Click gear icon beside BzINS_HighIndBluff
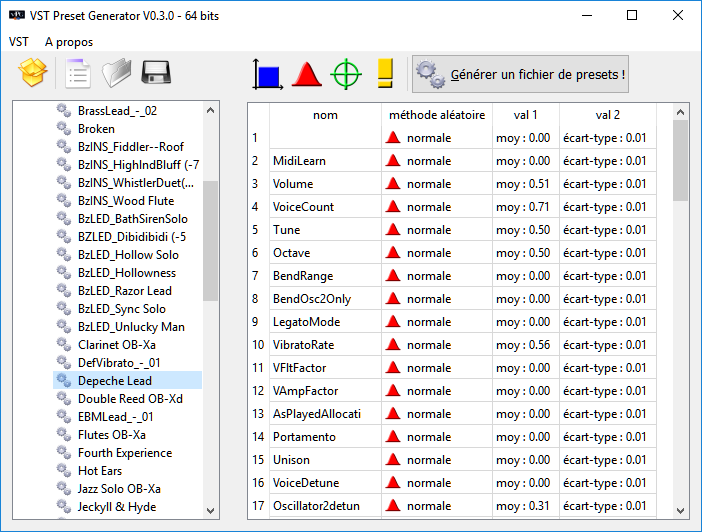 (64, 164)
